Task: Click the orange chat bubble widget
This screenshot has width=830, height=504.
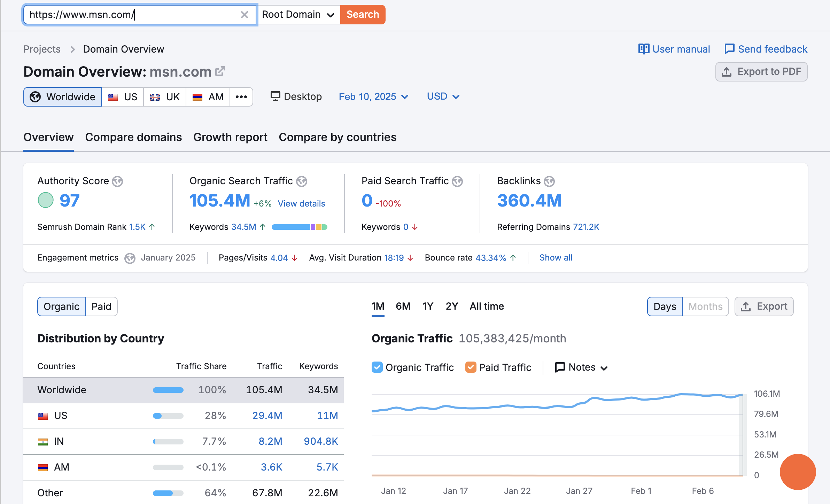Action: click(x=797, y=472)
